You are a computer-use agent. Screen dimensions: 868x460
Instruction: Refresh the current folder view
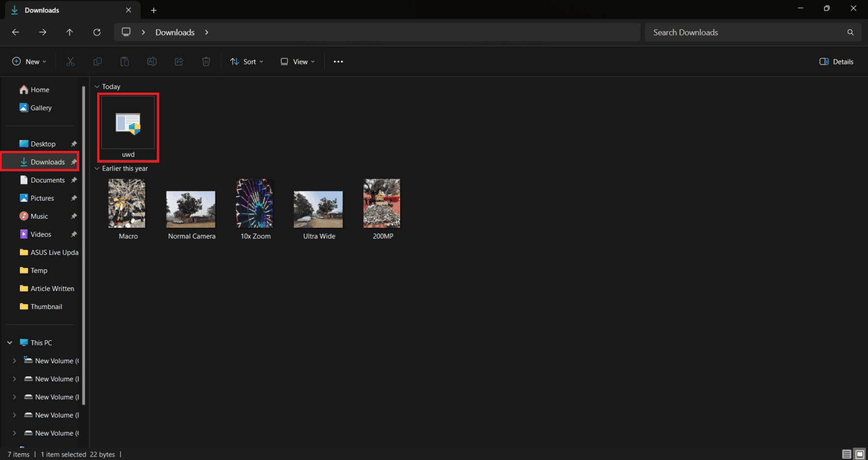(97, 32)
